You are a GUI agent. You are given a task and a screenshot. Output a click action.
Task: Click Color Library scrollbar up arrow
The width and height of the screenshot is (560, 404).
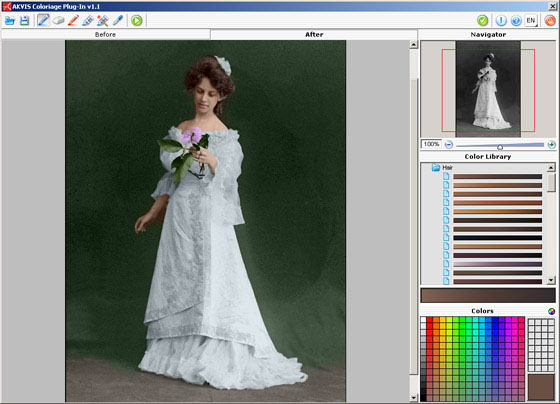pyautogui.click(x=551, y=167)
